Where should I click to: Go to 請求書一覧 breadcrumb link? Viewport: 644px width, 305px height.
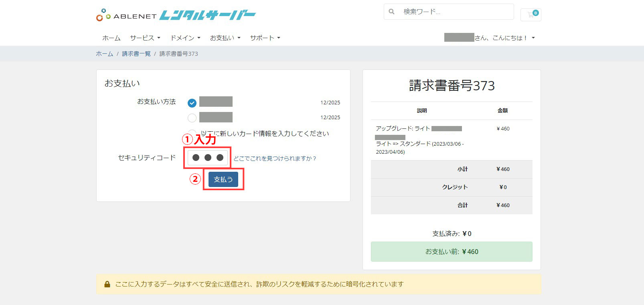pos(136,54)
